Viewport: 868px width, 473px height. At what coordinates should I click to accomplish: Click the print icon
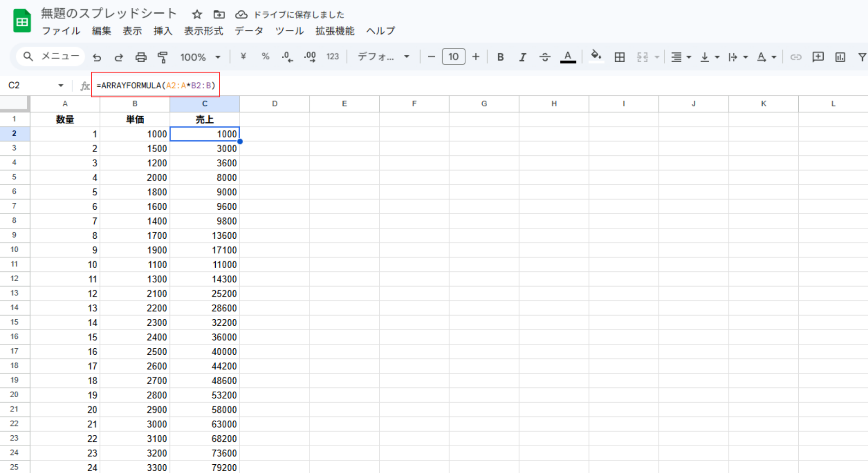(x=141, y=57)
